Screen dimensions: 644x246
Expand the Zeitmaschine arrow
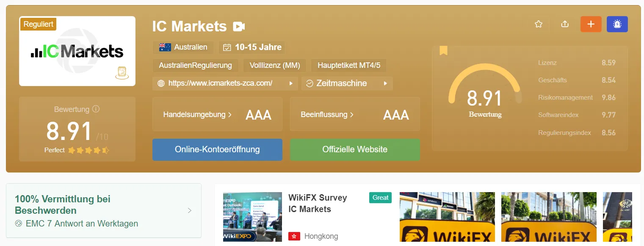[385, 84]
